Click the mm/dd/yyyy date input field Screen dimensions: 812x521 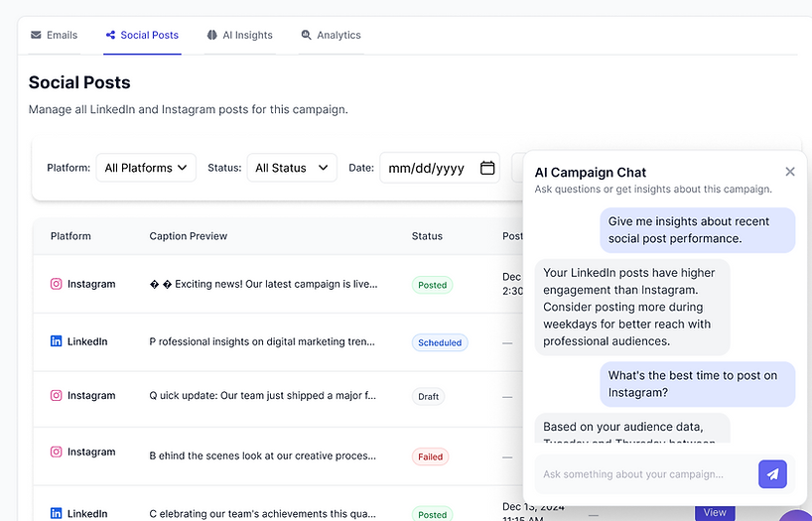(427, 168)
